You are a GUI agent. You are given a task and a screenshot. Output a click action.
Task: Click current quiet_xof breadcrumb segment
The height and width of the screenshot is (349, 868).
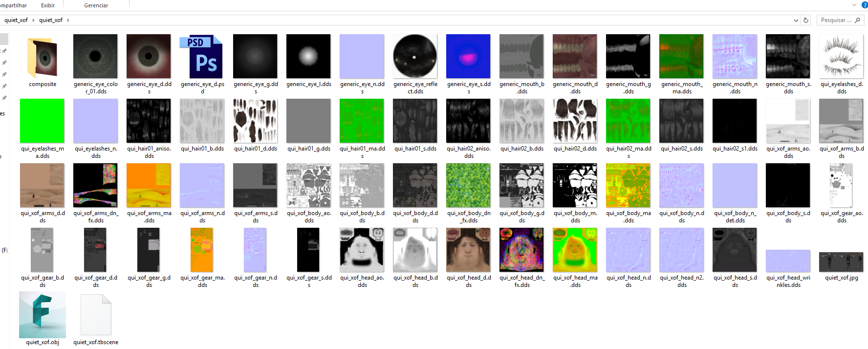tap(51, 20)
